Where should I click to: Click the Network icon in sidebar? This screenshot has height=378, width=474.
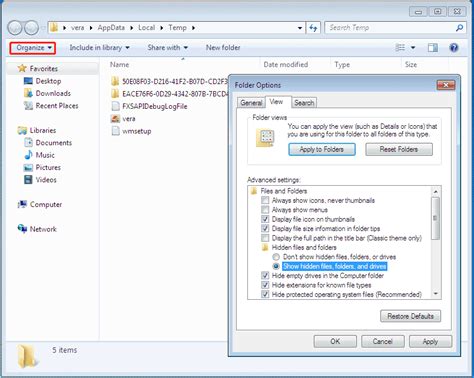tap(22, 229)
